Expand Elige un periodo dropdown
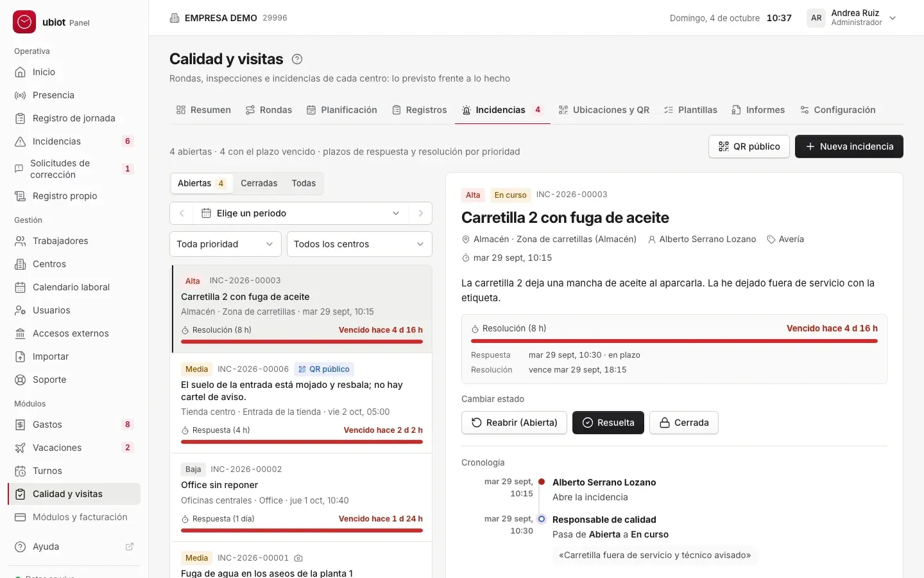The width and height of the screenshot is (924, 578). click(301, 213)
